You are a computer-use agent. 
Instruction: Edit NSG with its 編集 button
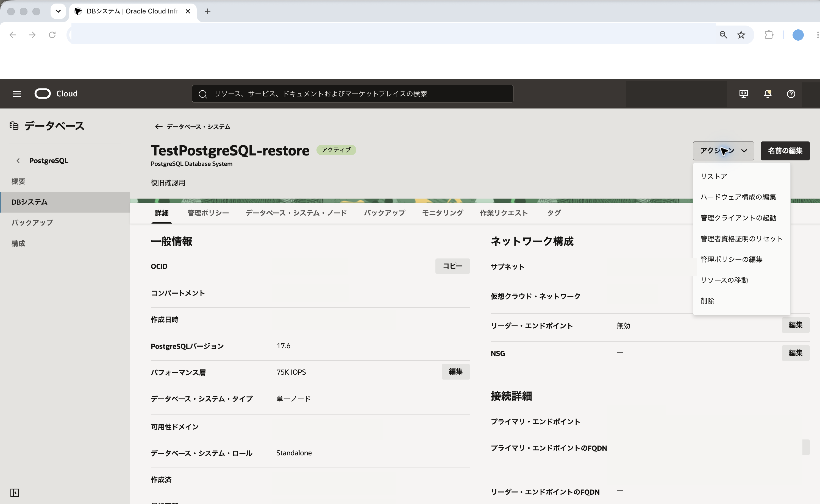(x=795, y=353)
